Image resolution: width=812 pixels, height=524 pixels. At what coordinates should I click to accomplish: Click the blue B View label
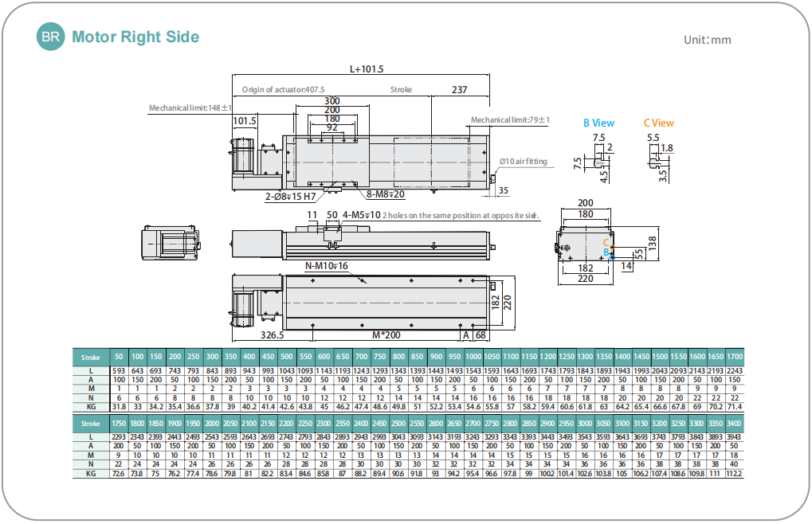tap(598, 123)
